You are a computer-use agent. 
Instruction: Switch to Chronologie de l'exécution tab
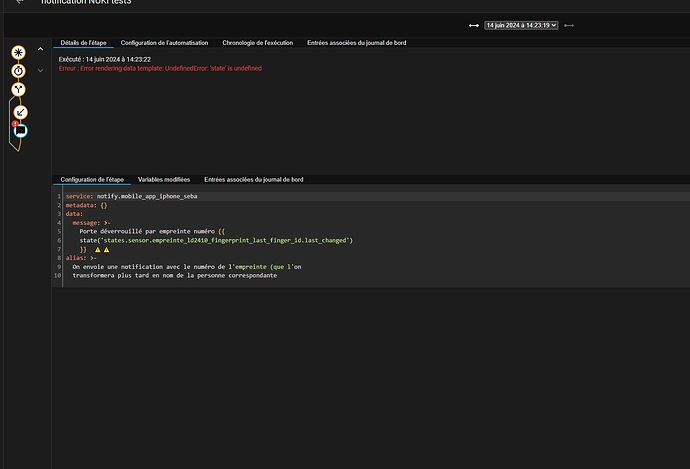click(x=257, y=43)
